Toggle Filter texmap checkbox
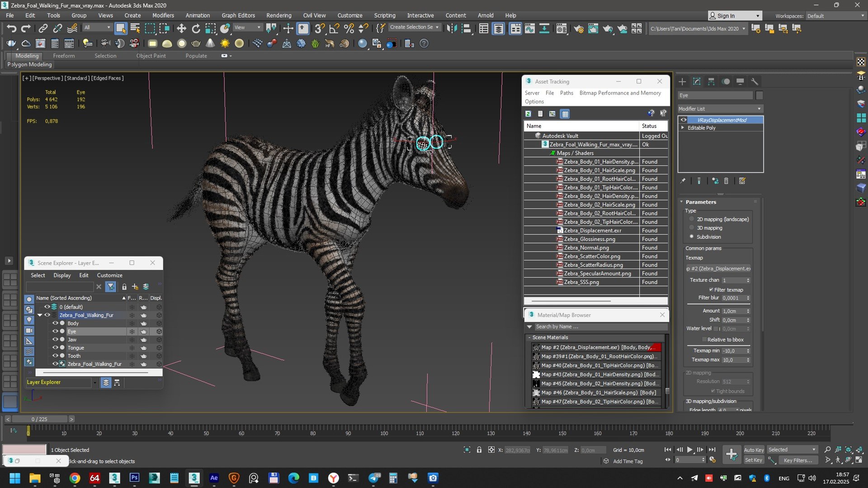 point(711,290)
